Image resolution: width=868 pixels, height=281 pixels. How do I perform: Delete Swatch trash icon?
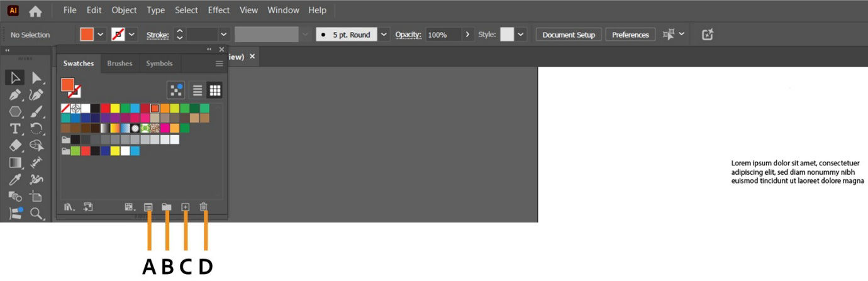[x=203, y=207]
